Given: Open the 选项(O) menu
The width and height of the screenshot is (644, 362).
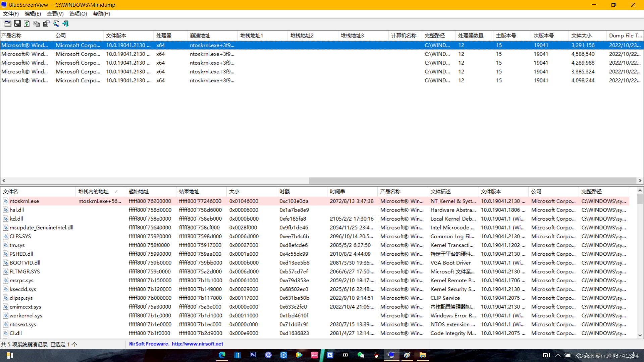Looking at the screenshot, I should [78, 14].
